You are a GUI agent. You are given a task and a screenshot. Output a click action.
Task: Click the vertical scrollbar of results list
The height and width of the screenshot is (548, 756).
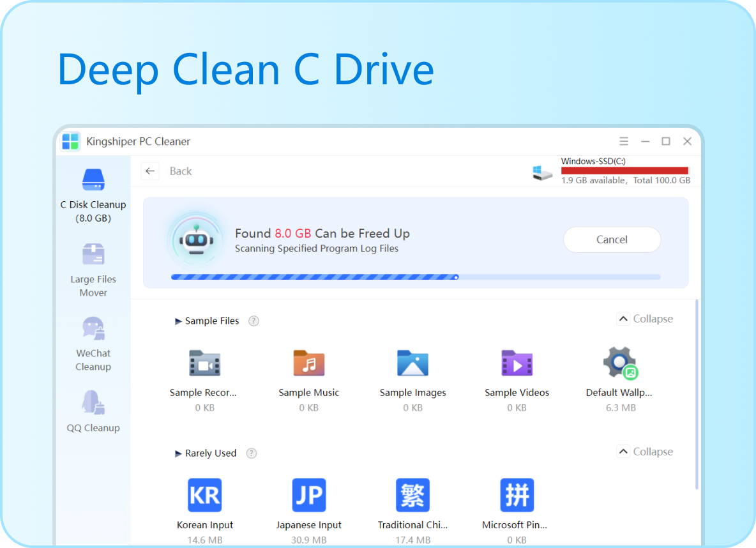tap(697, 395)
